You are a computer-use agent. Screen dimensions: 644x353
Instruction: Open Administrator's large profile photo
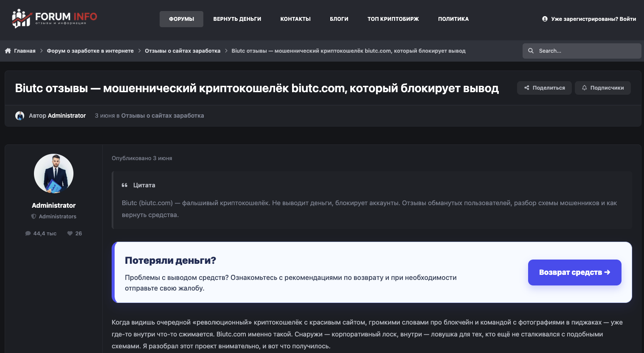point(53,173)
